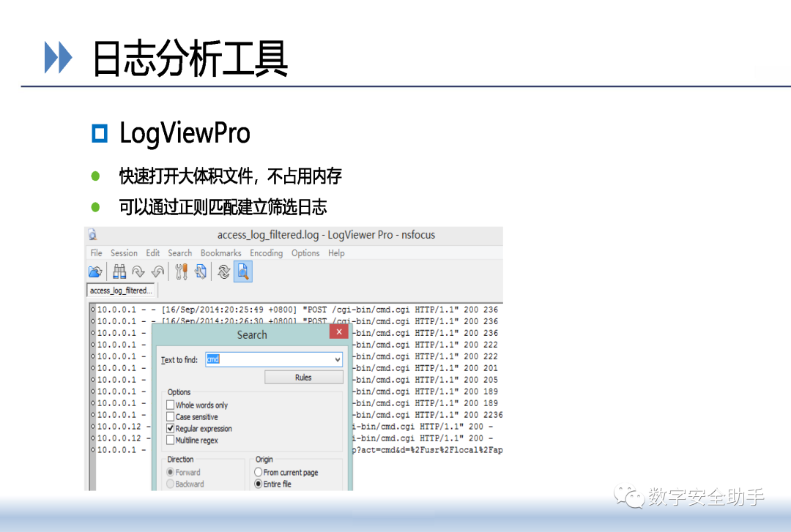791x532 pixels.
Task: Click the first 10.0.0.12 log line
Action: 294,427
